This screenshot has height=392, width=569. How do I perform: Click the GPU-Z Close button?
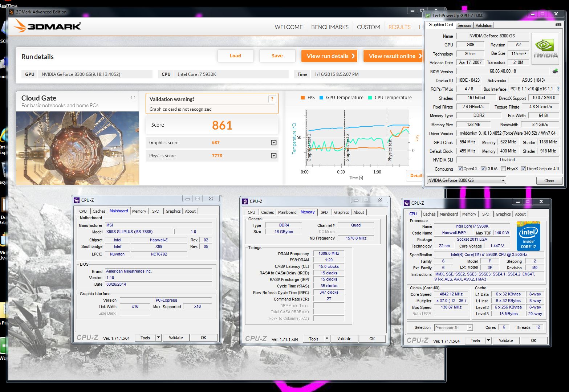tap(549, 181)
